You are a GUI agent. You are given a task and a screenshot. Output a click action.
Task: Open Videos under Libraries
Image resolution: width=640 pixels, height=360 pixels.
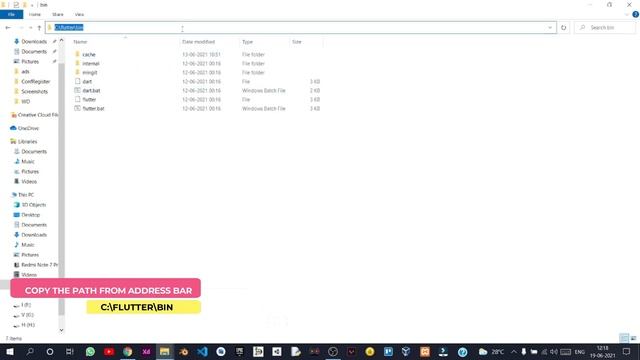[29, 181]
